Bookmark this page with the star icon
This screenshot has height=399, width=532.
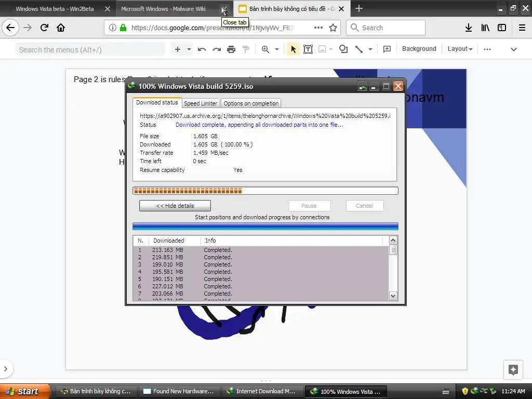tap(333, 28)
